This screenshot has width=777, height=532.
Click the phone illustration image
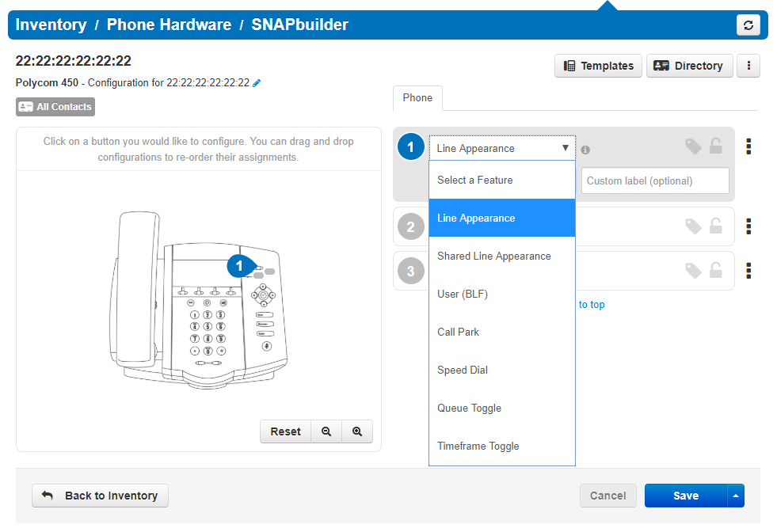pos(199,300)
